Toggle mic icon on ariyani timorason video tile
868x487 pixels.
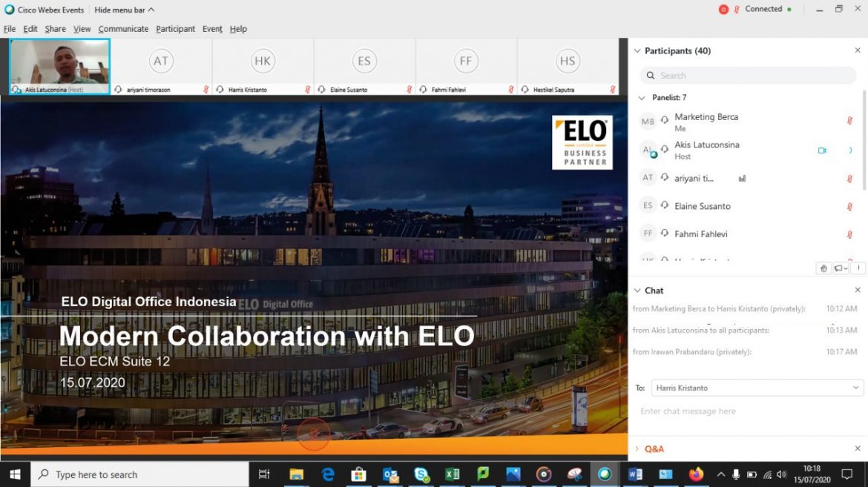(x=206, y=89)
